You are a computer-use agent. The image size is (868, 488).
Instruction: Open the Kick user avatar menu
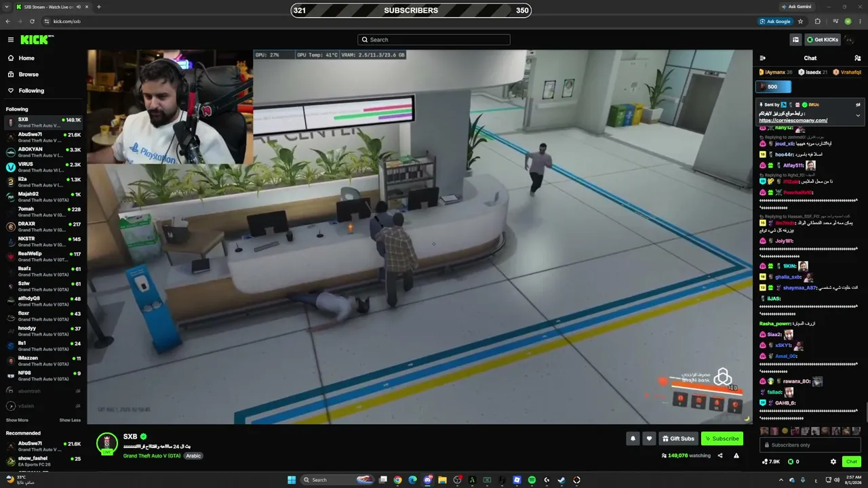tap(850, 40)
